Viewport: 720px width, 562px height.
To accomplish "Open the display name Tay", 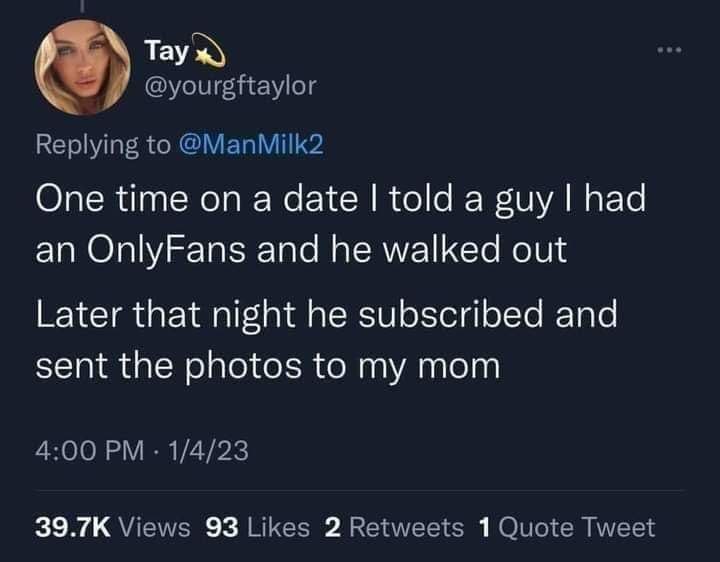I will (160, 50).
